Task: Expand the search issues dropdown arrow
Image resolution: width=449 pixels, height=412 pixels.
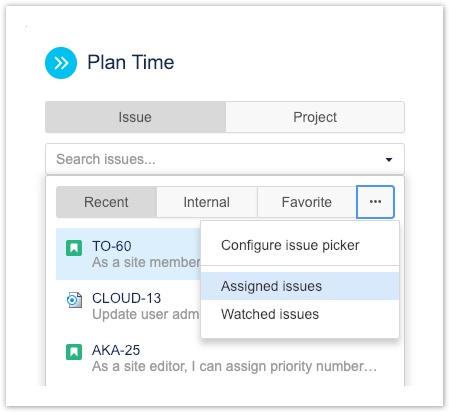Action: pos(389,160)
